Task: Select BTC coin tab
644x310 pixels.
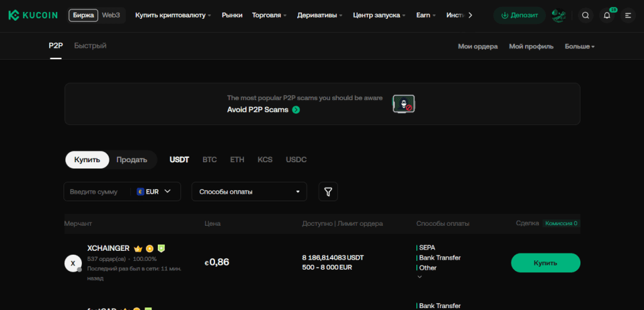Action: (209, 160)
